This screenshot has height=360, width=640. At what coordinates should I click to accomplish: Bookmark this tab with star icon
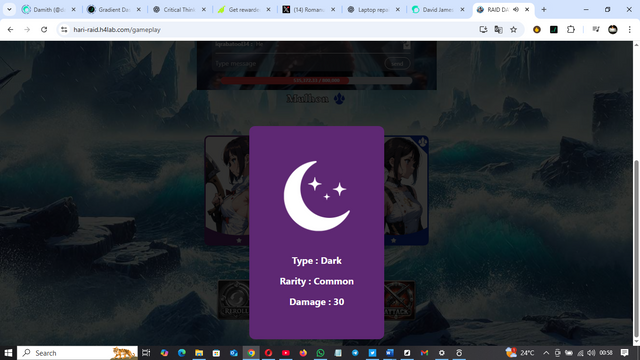(x=513, y=29)
